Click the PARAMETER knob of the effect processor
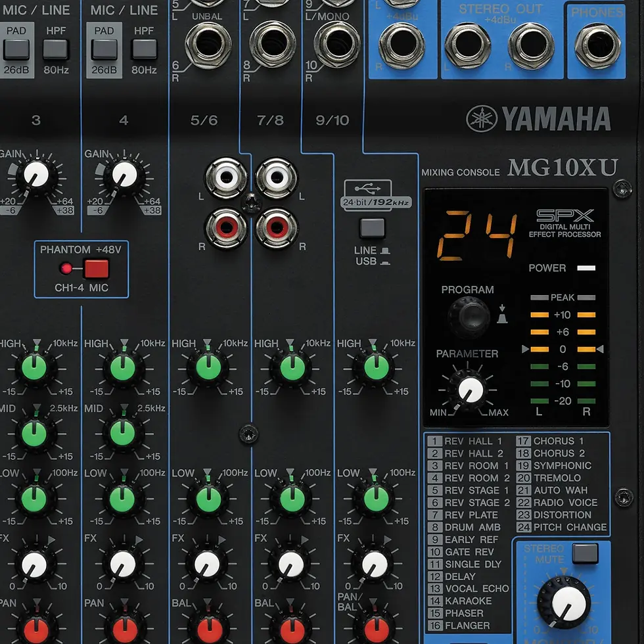Image resolution: width=644 pixels, height=644 pixels. tap(470, 390)
